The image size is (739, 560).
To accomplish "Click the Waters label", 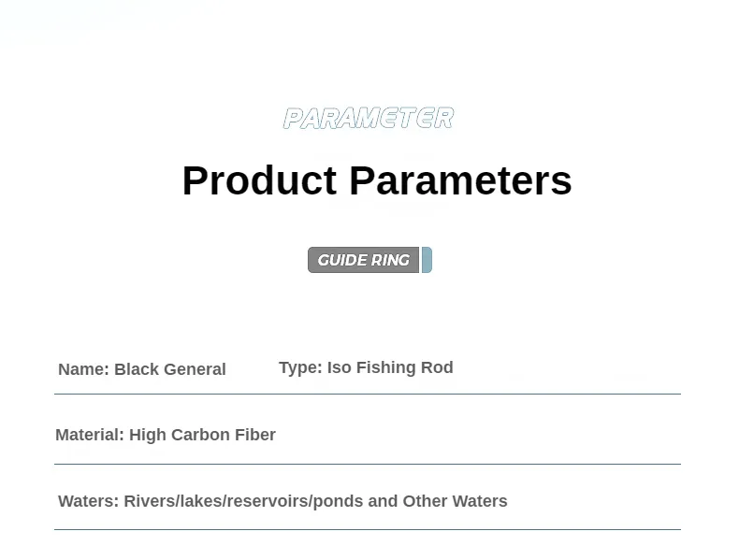I will [89, 501].
